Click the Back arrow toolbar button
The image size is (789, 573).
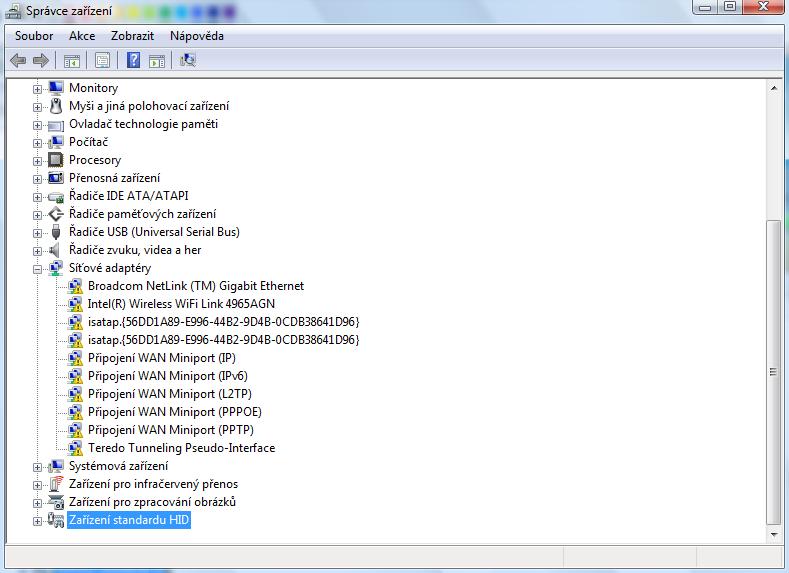click(x=18, y=60)
